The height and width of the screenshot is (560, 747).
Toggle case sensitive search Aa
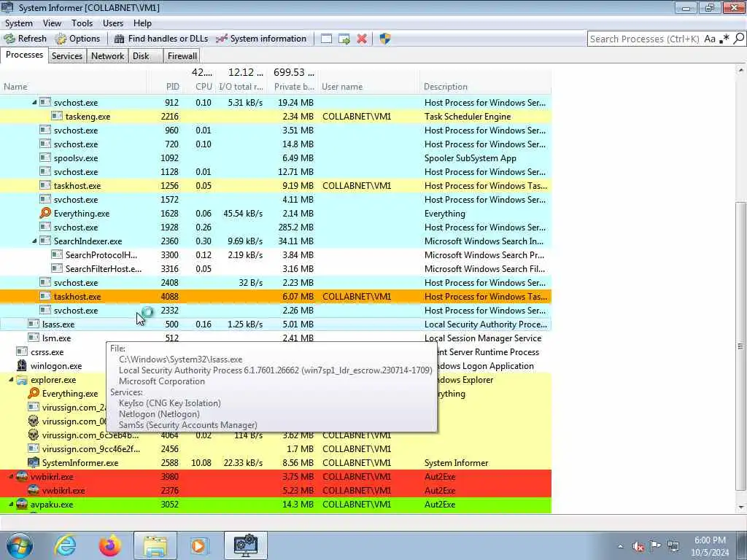(x=710, y=39)
